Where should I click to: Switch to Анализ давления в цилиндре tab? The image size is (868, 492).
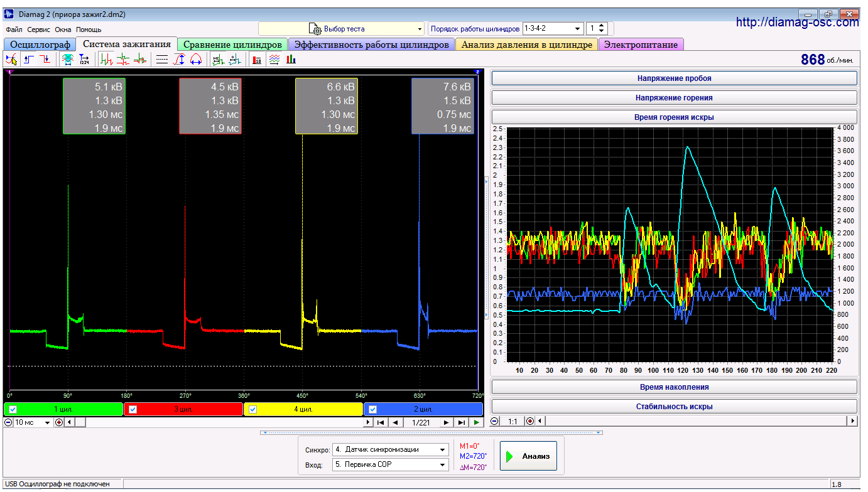(526, 45)
